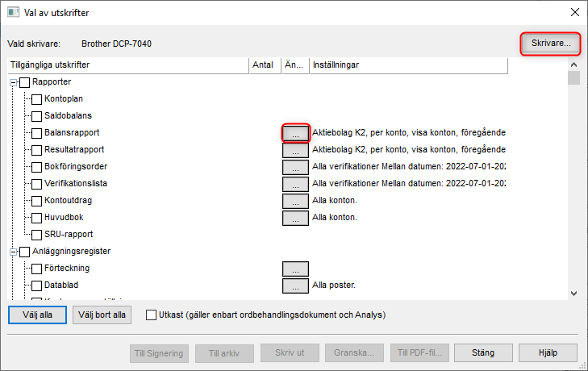588x371 pixels.
Task: Tick the Rapporter checkbox
Action: coord(25,82)
